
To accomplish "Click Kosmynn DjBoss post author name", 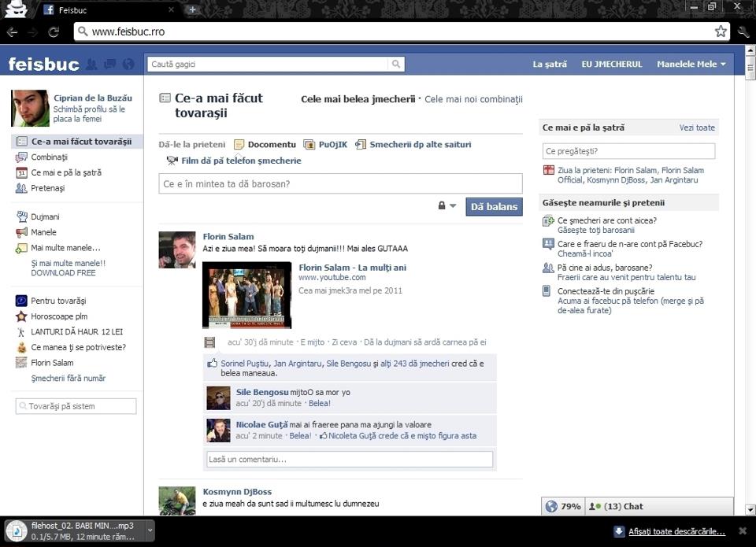I will tap(237, 492).
